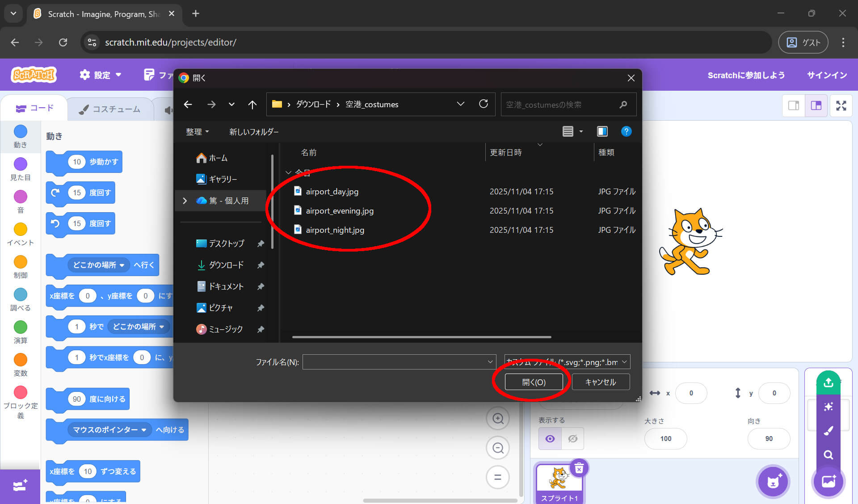Delete Sprite1 with trash icon

click(x=579, y=468)
